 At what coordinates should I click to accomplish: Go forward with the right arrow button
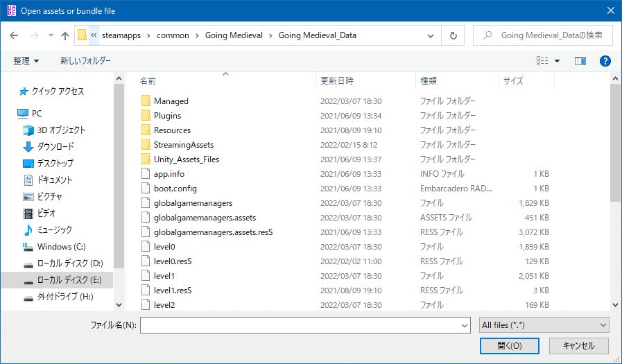coord(35,35)
